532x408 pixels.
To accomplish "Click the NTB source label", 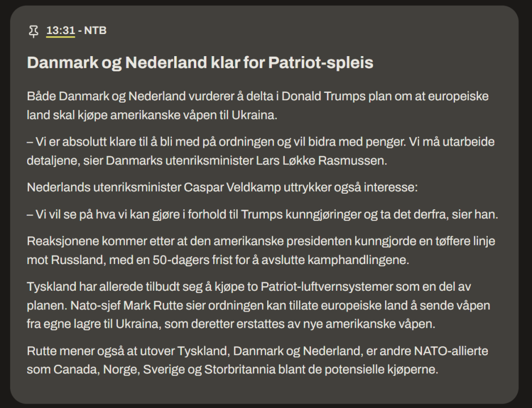I will coord(95,31).
